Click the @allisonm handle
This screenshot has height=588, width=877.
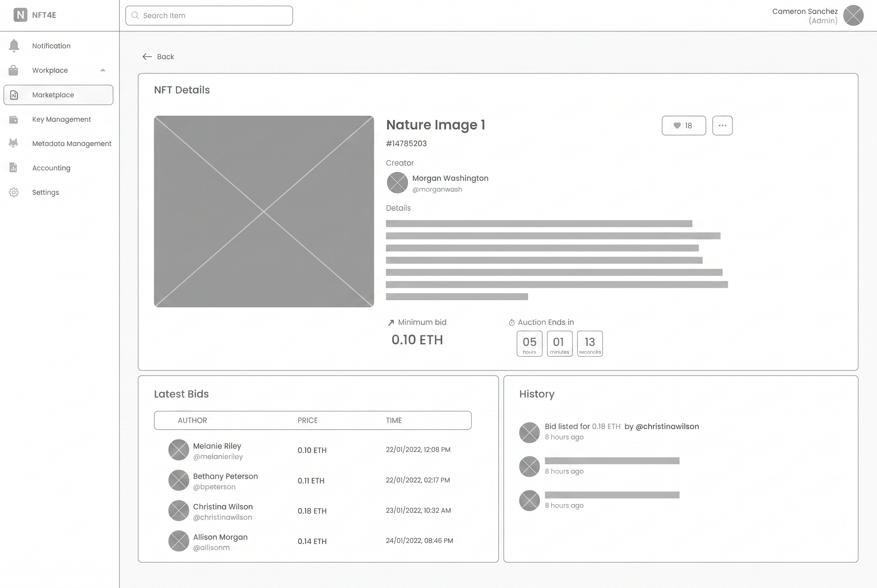[211, 547]
